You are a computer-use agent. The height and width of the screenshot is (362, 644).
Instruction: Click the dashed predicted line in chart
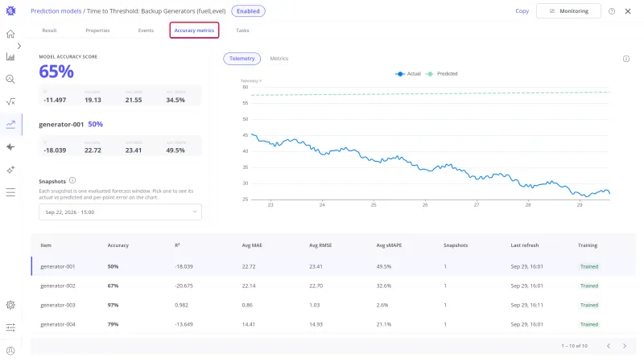click(431, 93)
